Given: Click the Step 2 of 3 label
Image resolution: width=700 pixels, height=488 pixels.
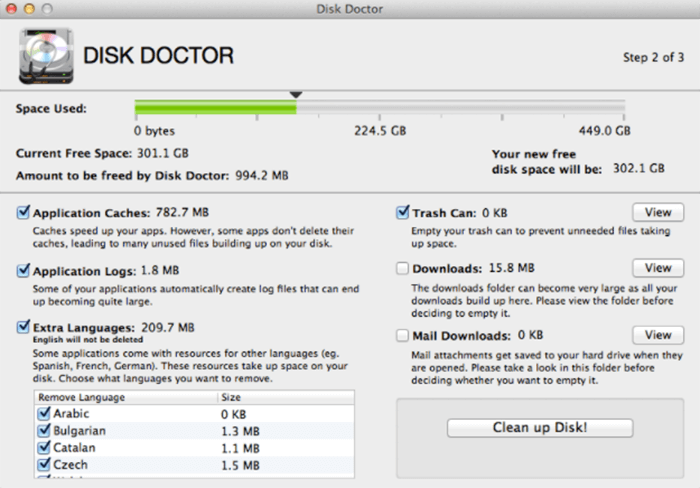Looking at the screenshot, I should [x=653, y=58].
